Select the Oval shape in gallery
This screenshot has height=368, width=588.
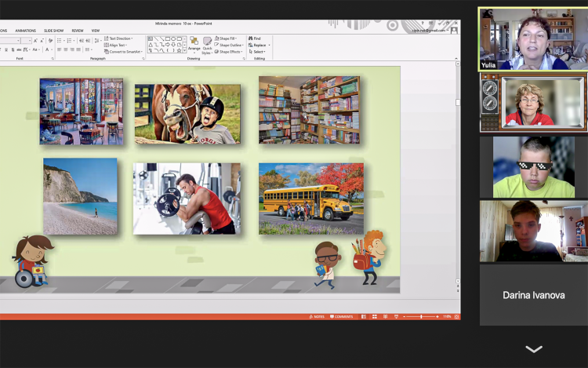(173, 38)
